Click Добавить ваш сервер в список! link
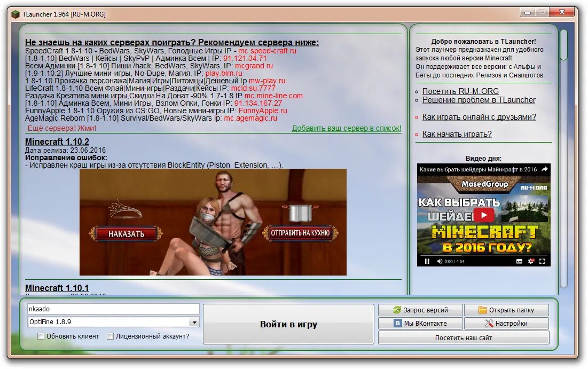The image size is (588, 369). pyautogui.click(x=347, y=128)
